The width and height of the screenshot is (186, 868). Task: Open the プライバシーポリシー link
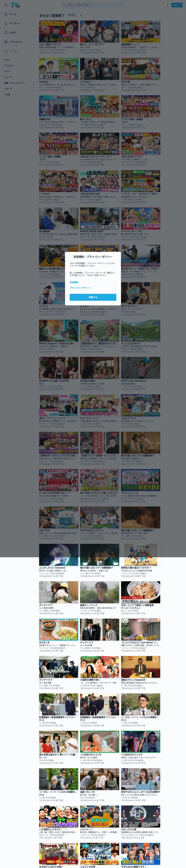(80, 288)
